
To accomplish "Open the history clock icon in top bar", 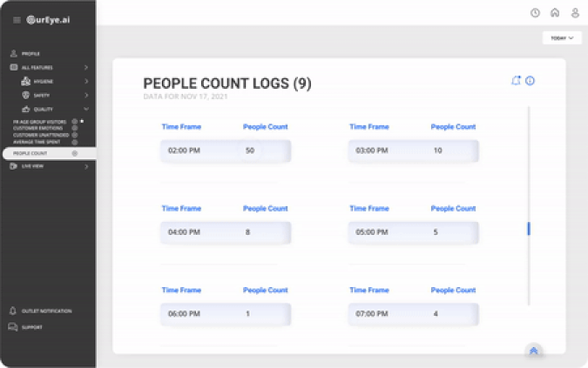I will [535, 13].
